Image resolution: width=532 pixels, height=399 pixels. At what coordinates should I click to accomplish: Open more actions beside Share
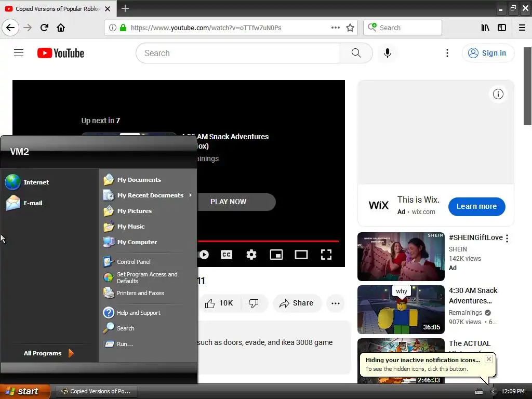[335, 303]
